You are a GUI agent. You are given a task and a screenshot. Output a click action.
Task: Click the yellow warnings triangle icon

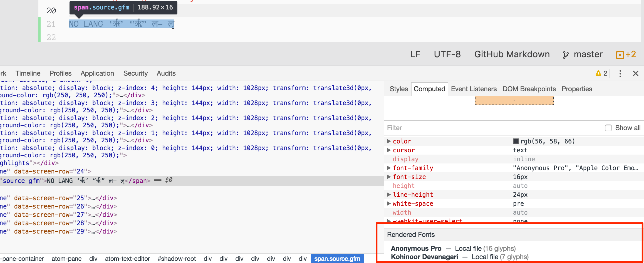click(x=598, y=73)
